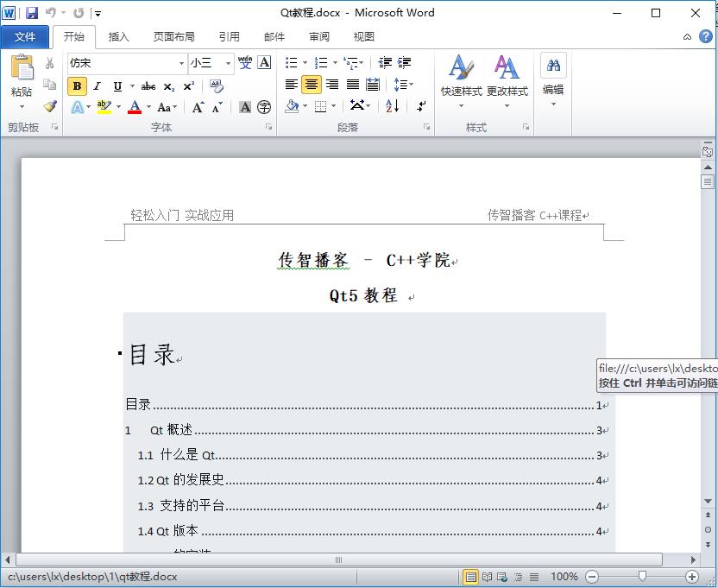
Task: Expand underline style dropdown arrow
Action: tap(132, 86)
